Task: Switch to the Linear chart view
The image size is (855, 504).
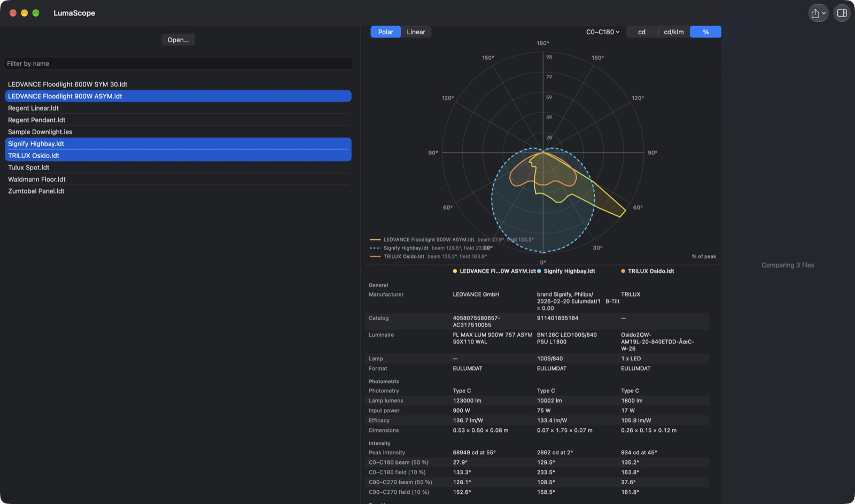Action: 416,32
